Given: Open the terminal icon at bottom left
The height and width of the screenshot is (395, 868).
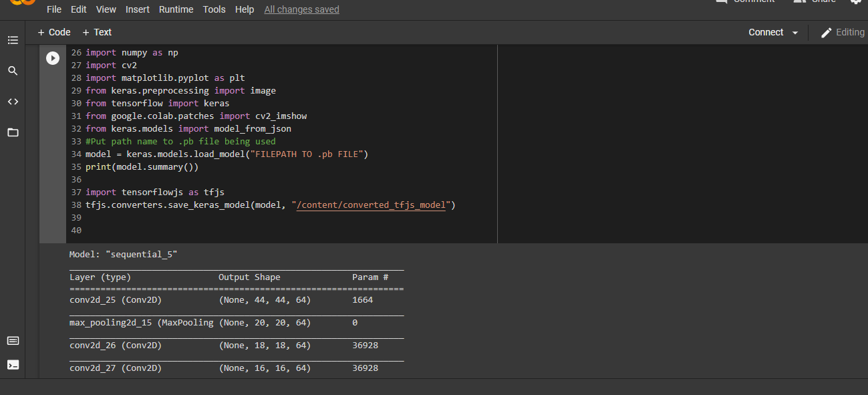Looking at the screenshot, I should point(13,365).
